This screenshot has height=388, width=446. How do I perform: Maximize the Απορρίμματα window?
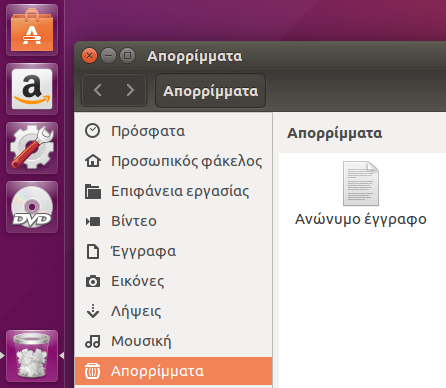click(x=127, y=55)
